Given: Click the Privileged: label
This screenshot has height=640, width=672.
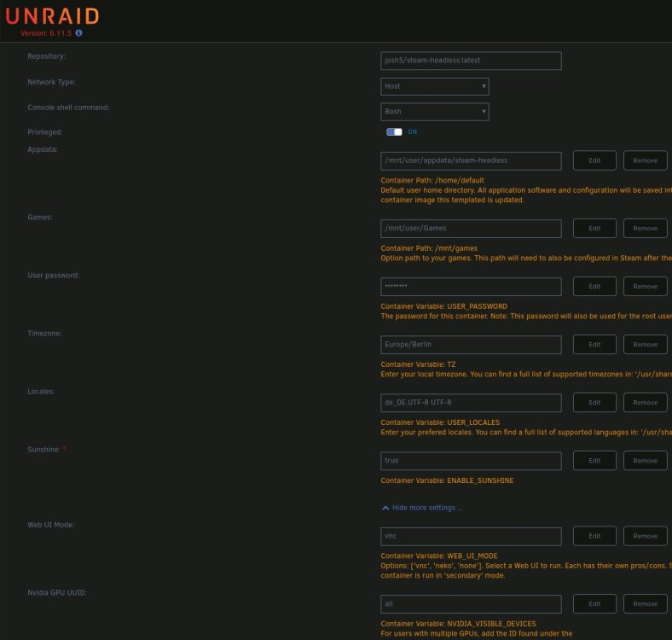Looking at the screenshot, I should 45,132.
